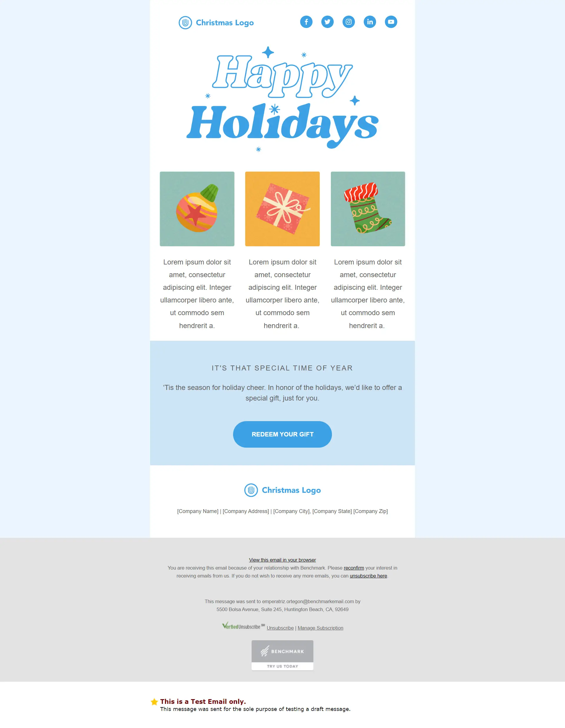Click the Facebook social media icon
This screenshot has height=728, width=565.
point(306,22)
